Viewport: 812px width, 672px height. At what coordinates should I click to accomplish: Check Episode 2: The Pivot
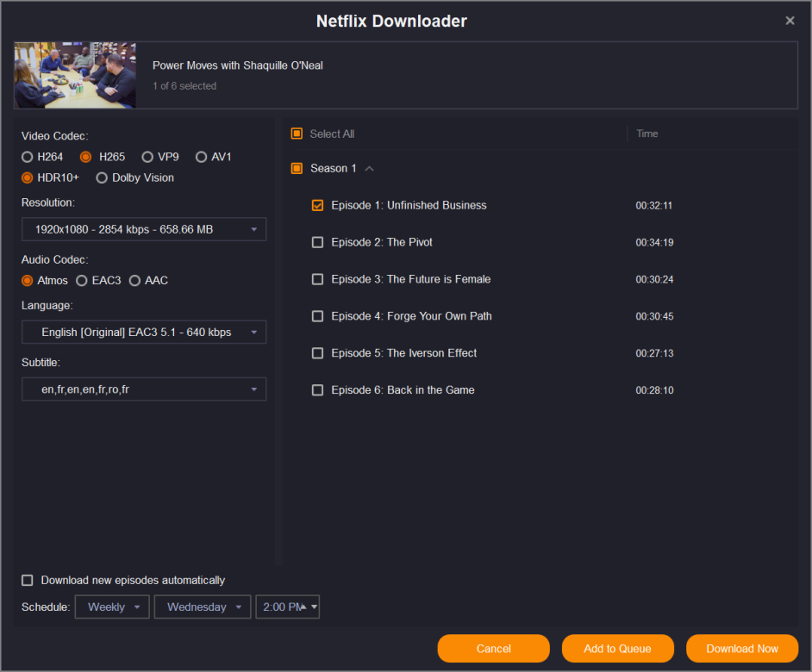pyautogui.click(x=317, y=242)
